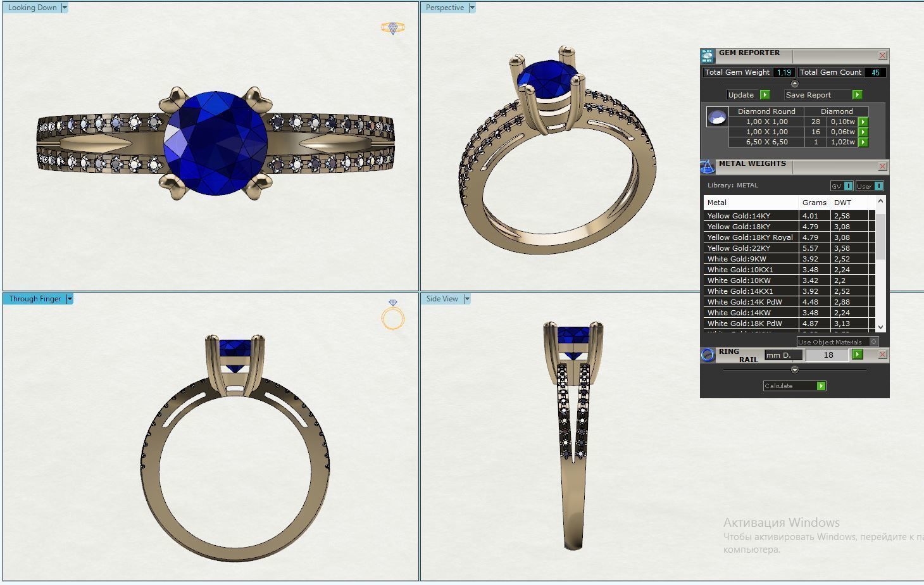Click green arrow next to Update
924x585 pixels.
tap(765, 94)
